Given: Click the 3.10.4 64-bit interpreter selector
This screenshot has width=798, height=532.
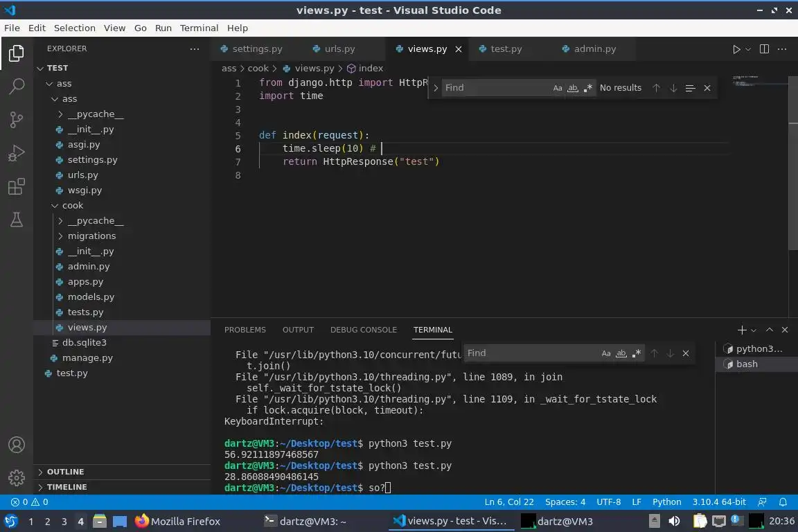Looking at the screenshot, I should [718, 502].
